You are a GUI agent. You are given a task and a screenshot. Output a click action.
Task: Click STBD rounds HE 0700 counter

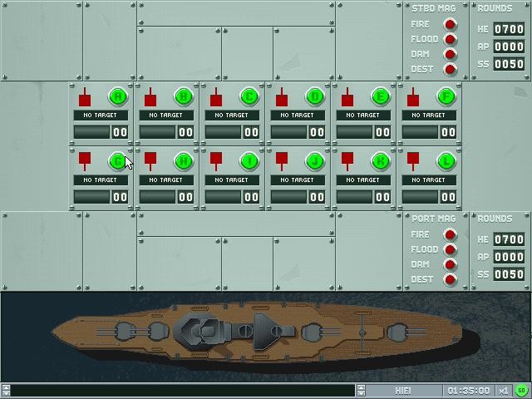coord(509,29)
